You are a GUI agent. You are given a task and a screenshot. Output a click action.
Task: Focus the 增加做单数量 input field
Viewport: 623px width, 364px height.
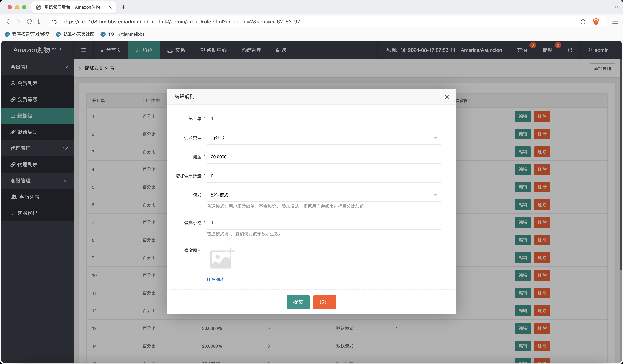coord(324,176)
